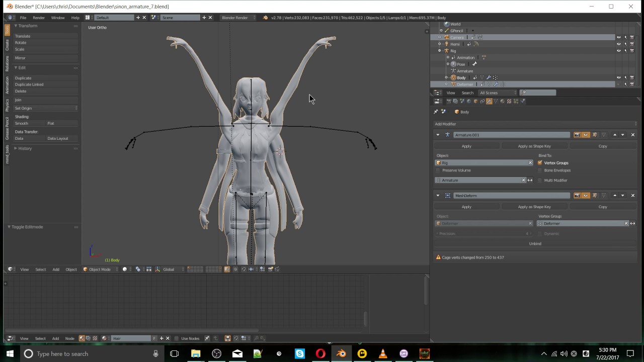This screenshot has height=362, width=644.
Task: Enable Multi Modifier checkbox
Action: pyautogui.click(x=540, y=180)
